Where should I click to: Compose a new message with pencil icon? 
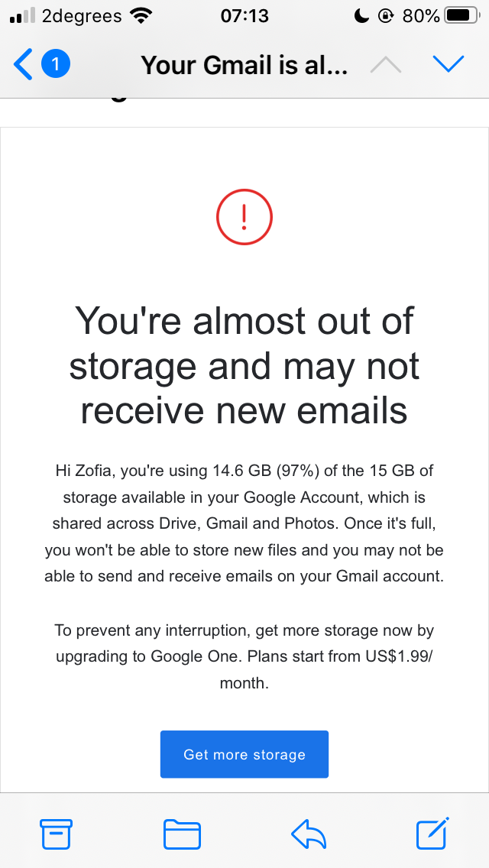(x=432, y=834)
